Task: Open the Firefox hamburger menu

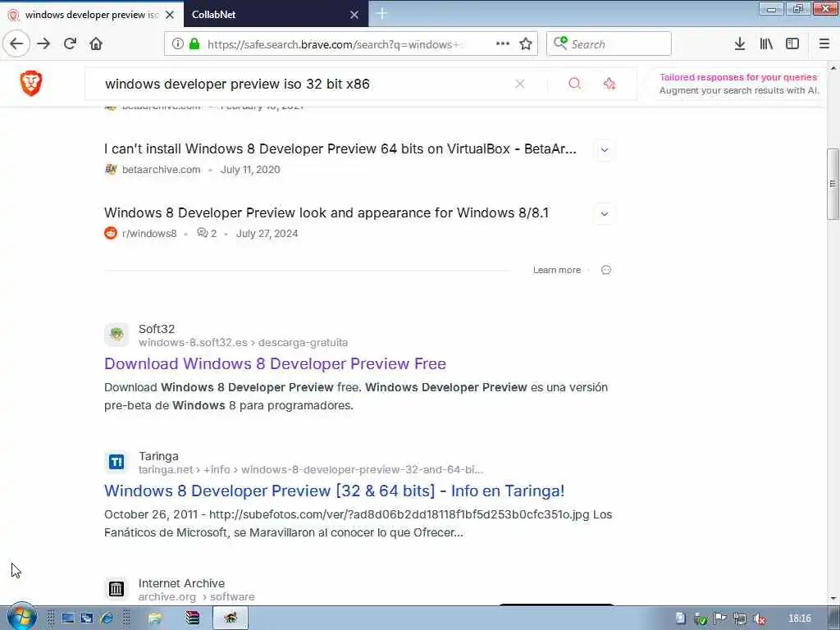Action: [824, 43]
